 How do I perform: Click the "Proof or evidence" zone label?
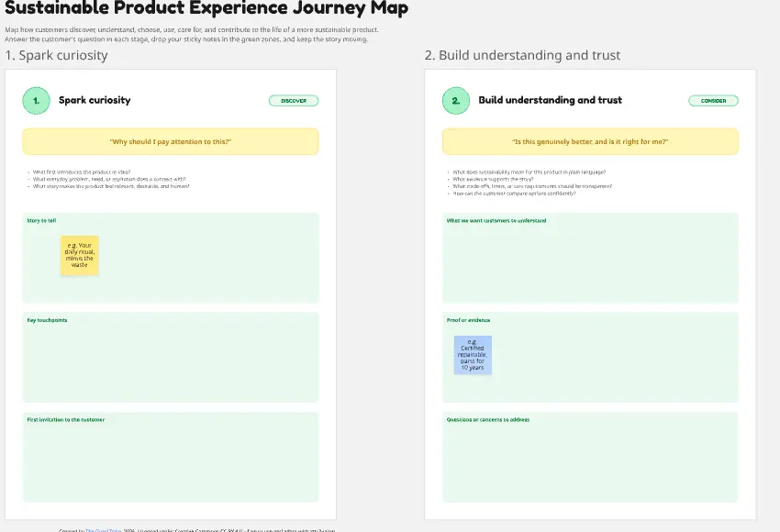[469, 320]
